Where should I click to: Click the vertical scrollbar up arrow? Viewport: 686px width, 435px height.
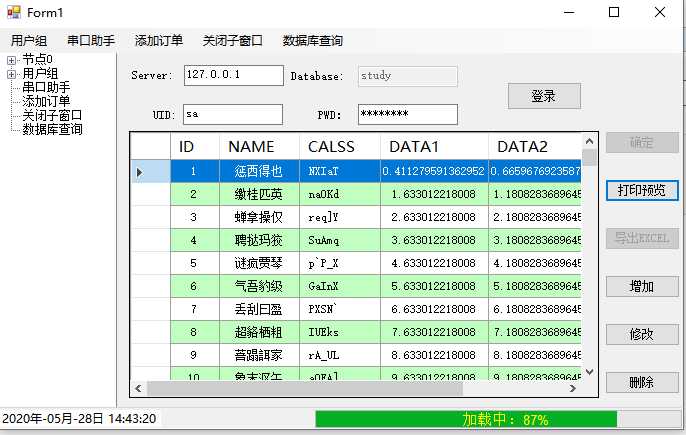(x=589, y=141)
